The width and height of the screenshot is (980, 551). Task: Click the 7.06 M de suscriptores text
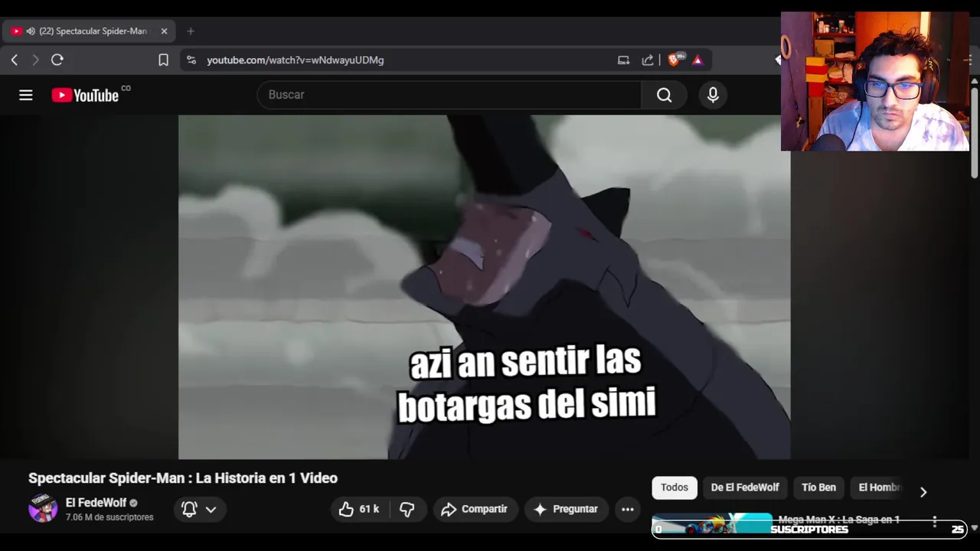click(109, 517)
